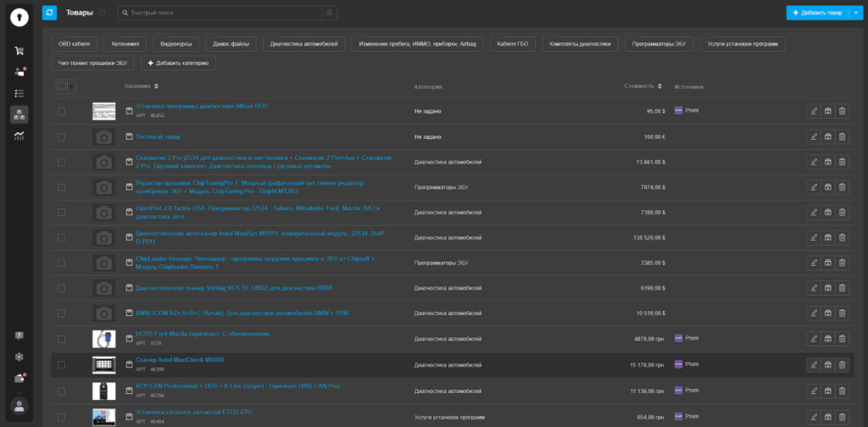Open the orders cart icon in sidebar
The height and width of the screenshot is (427, 868).
19,51
